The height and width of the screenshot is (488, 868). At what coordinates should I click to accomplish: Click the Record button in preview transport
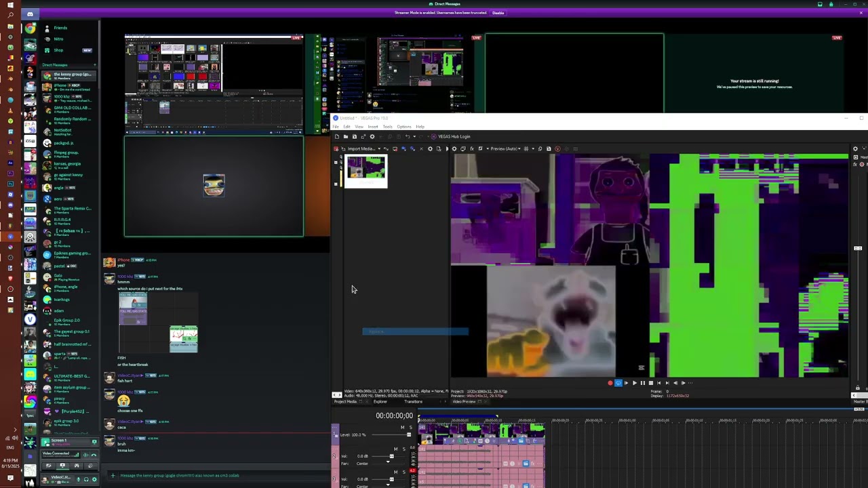(x=610, y=383)
